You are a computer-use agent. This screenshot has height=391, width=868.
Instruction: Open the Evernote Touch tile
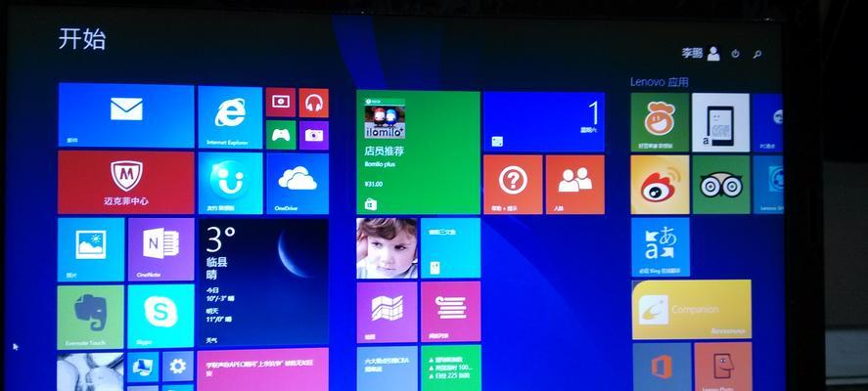coord(91,318)
